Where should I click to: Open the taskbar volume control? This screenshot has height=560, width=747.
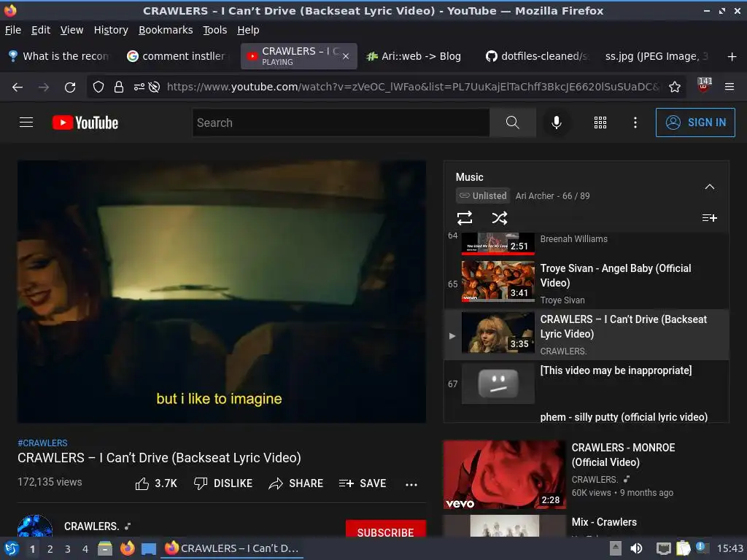(x=636, y=548)
